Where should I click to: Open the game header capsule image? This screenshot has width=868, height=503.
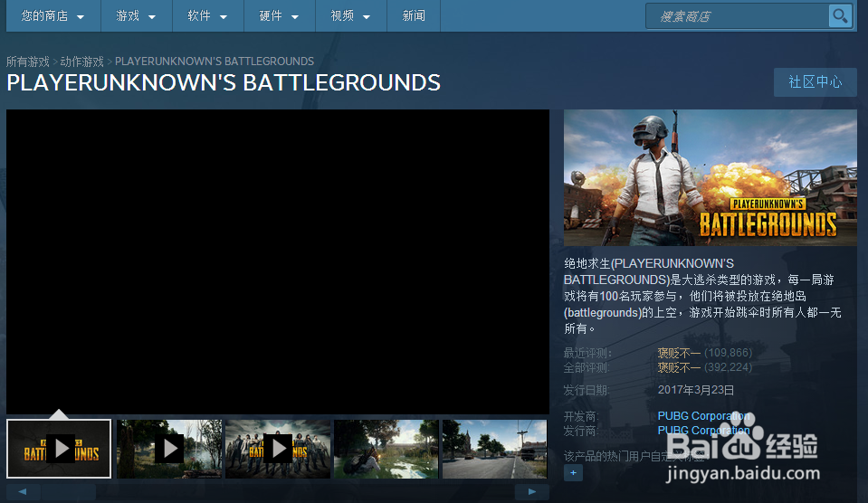coord(711,177)
